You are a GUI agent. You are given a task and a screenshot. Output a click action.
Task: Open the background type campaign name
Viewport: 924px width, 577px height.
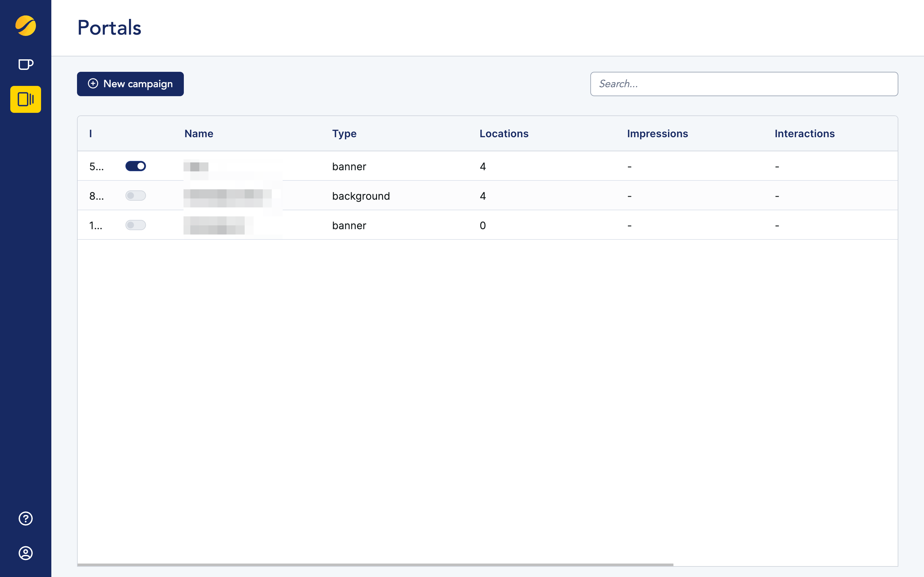tap(227, 197)
